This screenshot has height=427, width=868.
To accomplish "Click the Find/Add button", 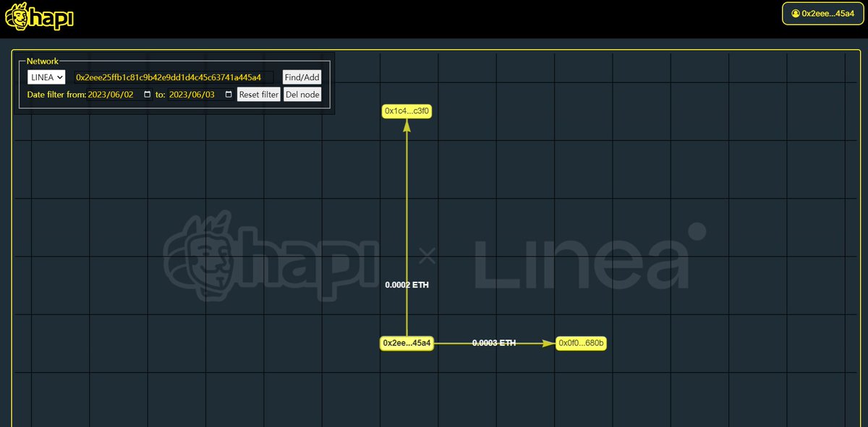I will click(x=302, y=77).
